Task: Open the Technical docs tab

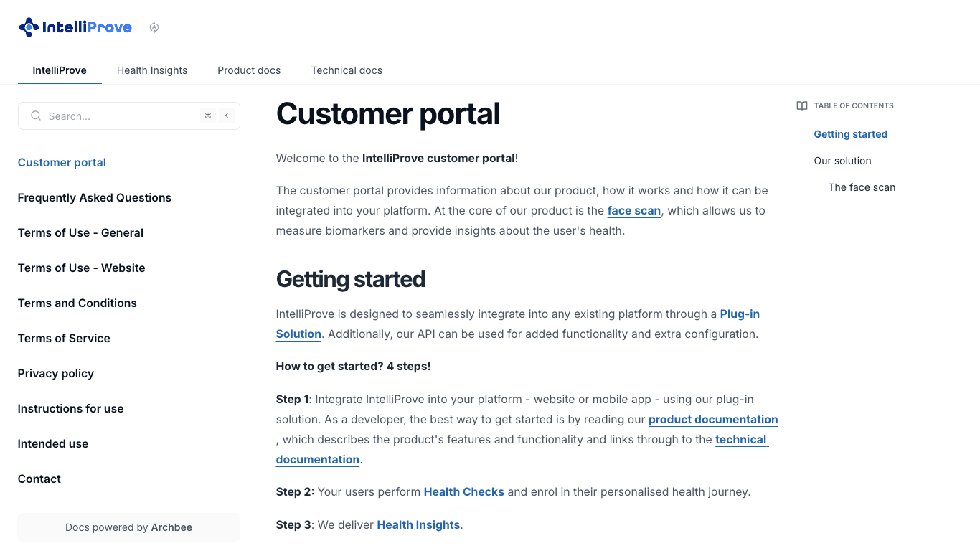Action: tap(347, 70)
